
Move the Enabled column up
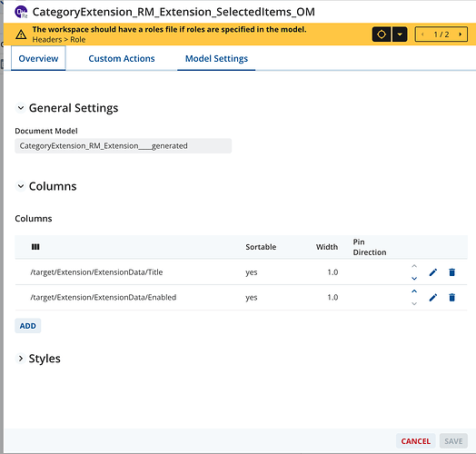414,291
